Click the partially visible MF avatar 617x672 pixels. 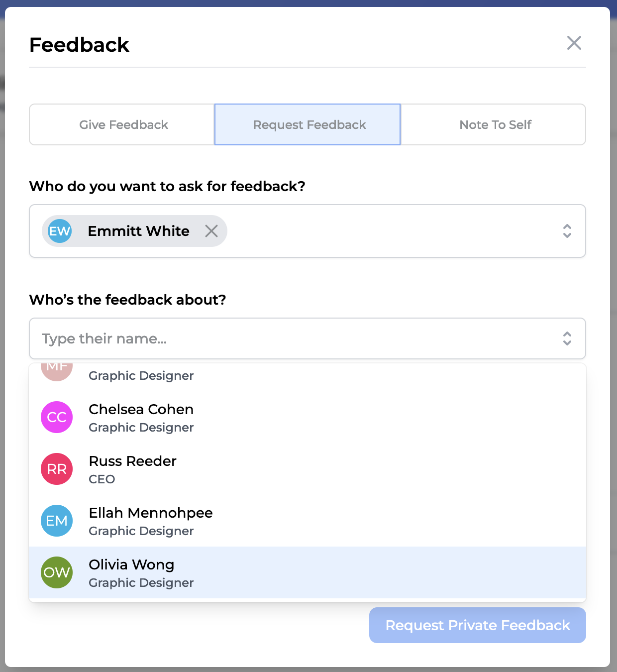click(57, 371)
